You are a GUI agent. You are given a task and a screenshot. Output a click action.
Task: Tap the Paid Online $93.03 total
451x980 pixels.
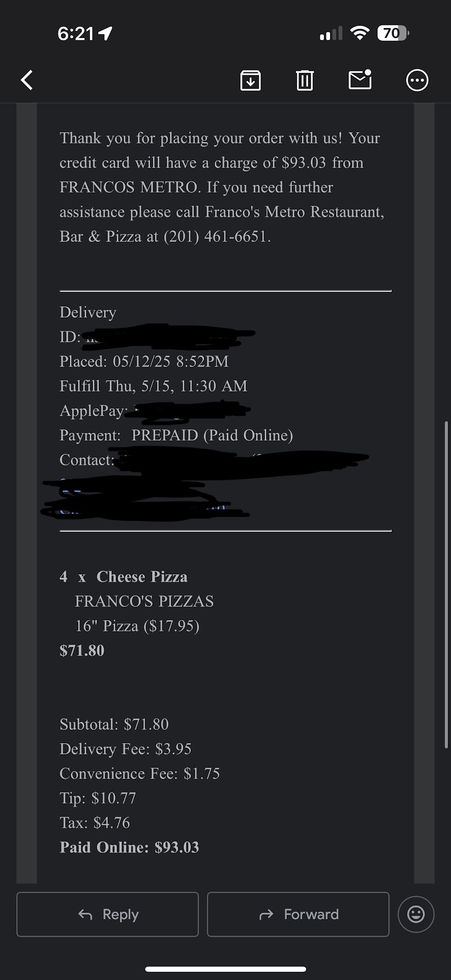(129, 847)
